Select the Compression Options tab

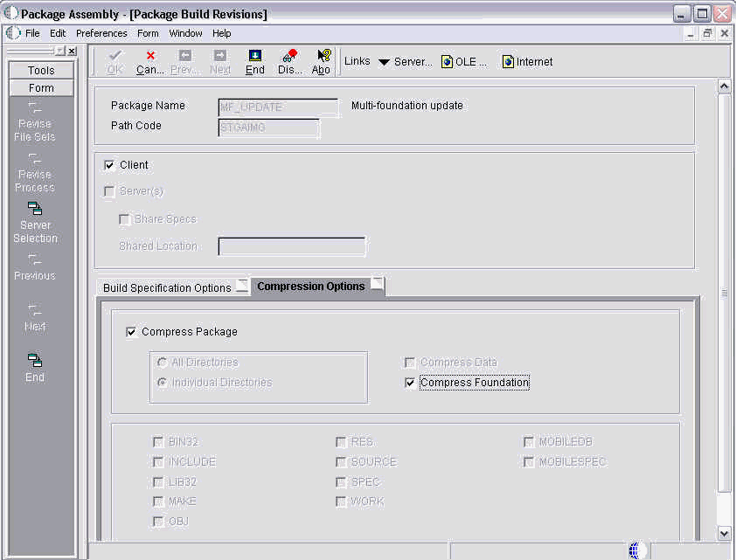(317, 286)
